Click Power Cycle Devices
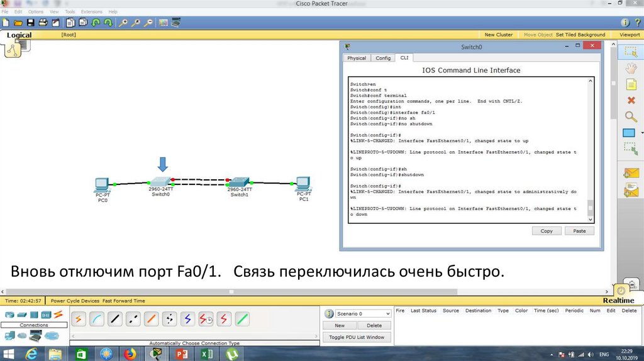The height and width of the screenshot is (361, 644). tap(75, 301)
